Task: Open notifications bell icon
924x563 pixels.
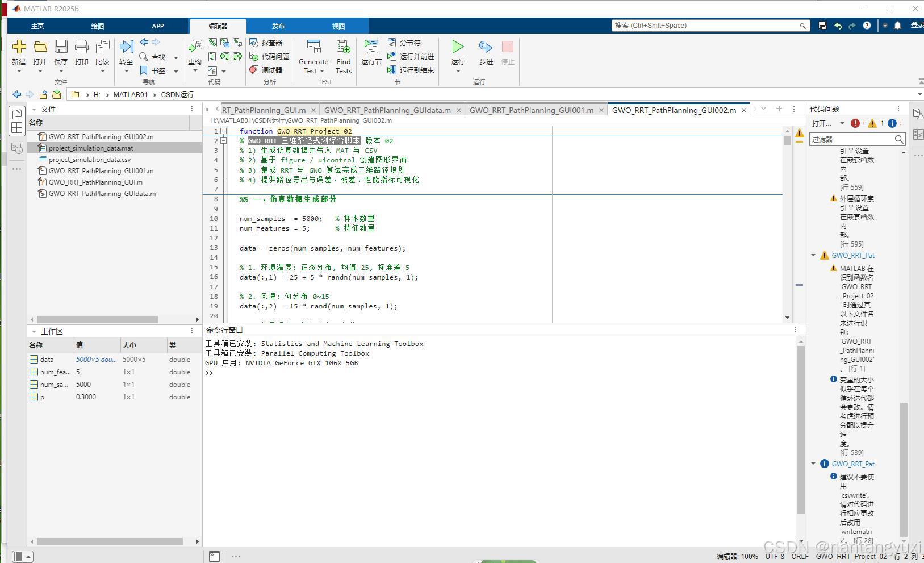Action: [897, 26]
